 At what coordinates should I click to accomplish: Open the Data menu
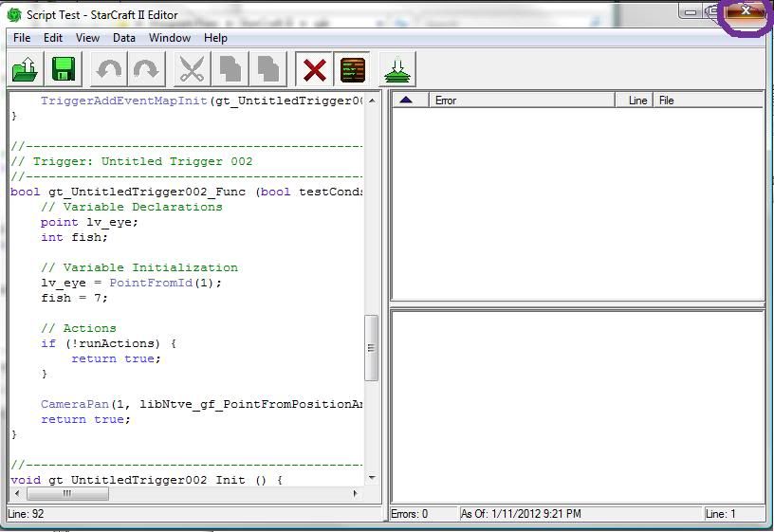124,38
